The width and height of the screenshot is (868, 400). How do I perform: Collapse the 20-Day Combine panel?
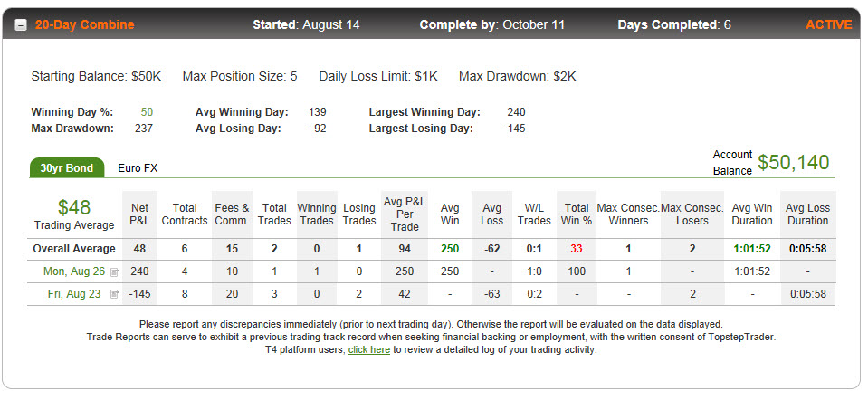(21, 25)
